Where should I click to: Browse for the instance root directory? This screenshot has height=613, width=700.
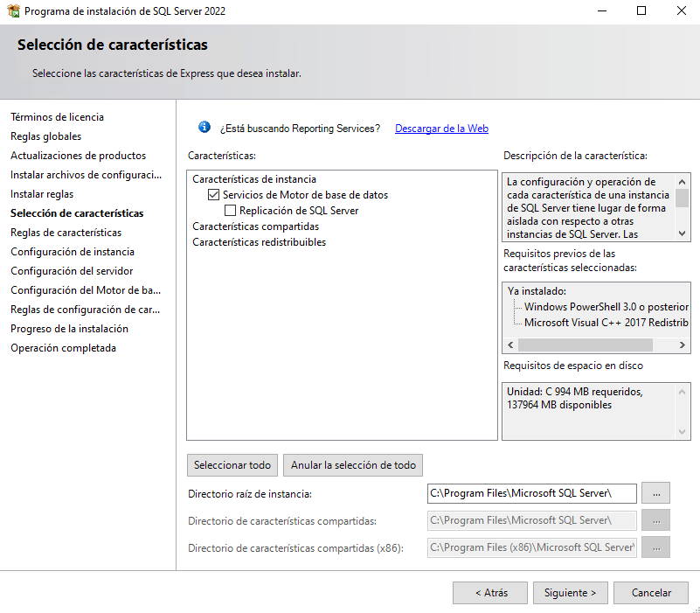coord(655,493)
